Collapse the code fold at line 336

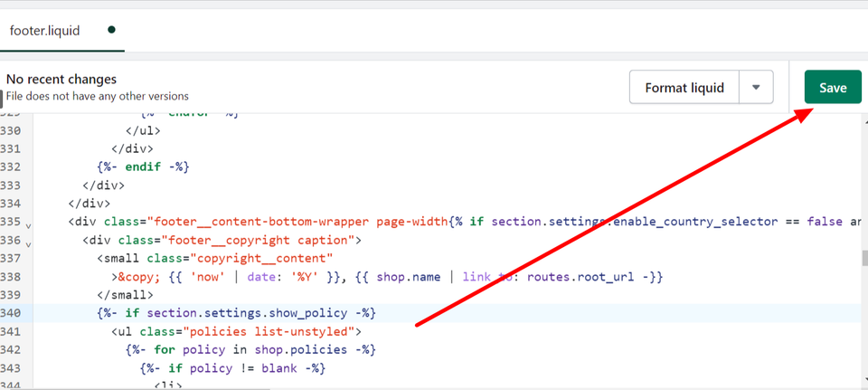point(28,243)
